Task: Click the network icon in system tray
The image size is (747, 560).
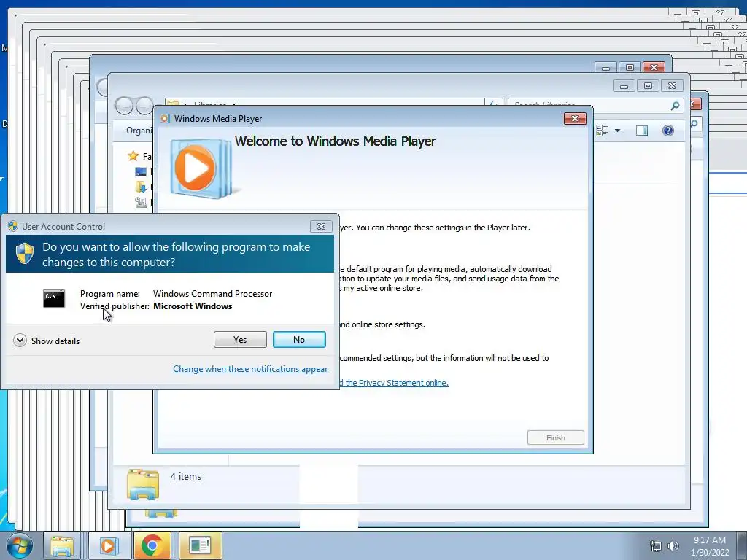Action: click(x=656, y=546)
